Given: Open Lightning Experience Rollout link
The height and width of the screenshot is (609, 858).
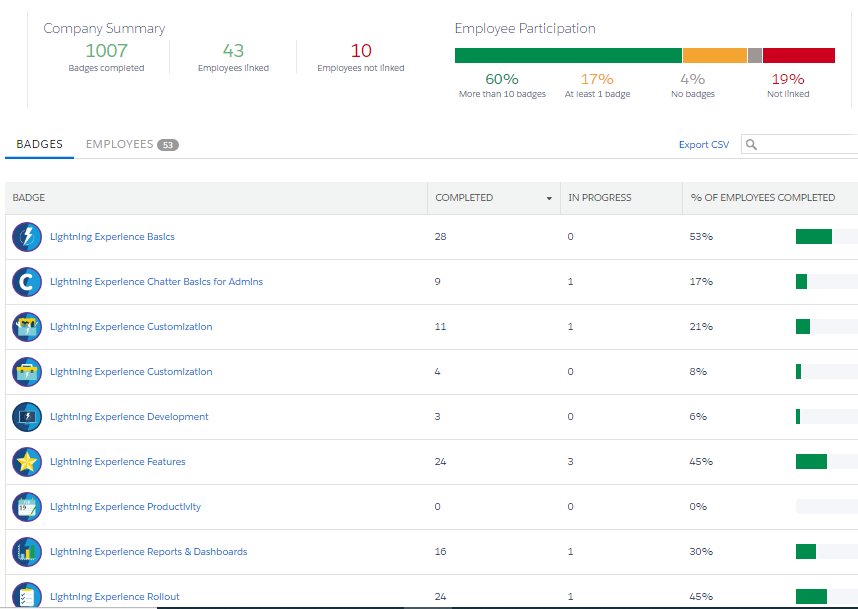Looking at the screenshot, I should pos(114,596).
